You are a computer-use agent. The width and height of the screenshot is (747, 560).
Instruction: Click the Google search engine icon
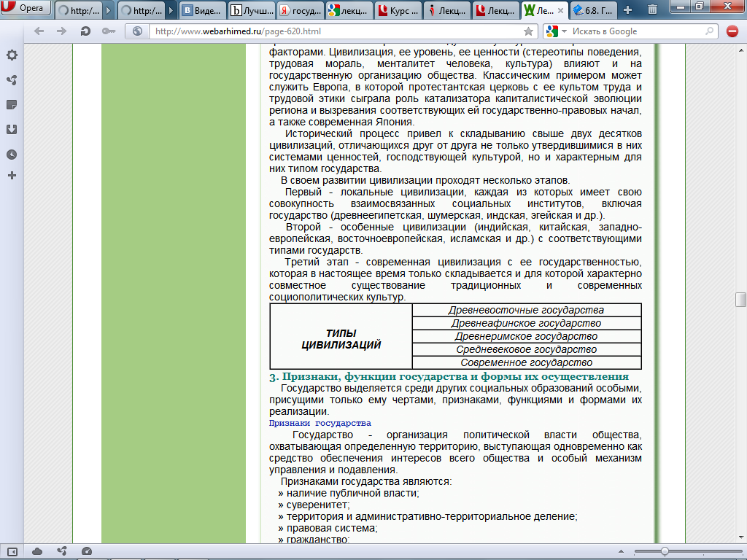click(551, 31)
